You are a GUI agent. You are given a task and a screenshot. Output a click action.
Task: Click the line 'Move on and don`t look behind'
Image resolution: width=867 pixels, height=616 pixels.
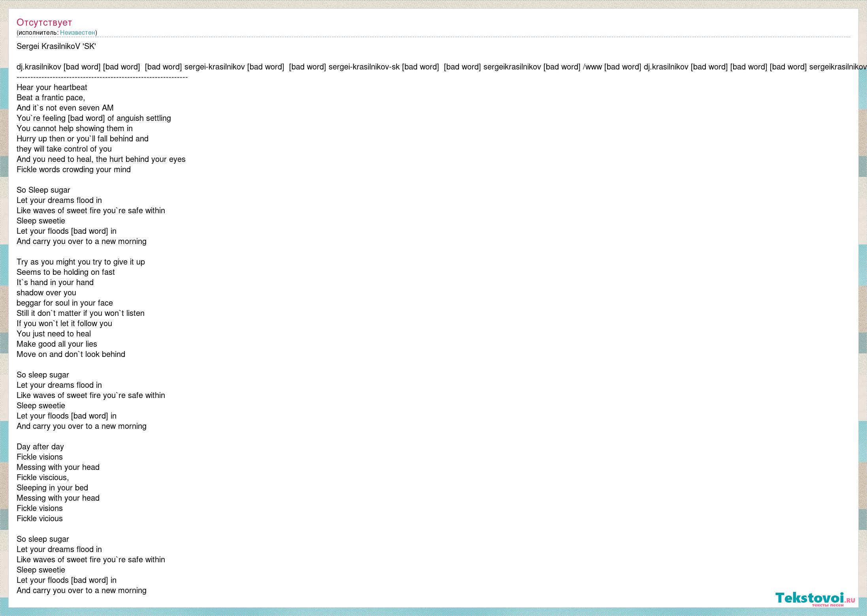click(x=71, y=354)
